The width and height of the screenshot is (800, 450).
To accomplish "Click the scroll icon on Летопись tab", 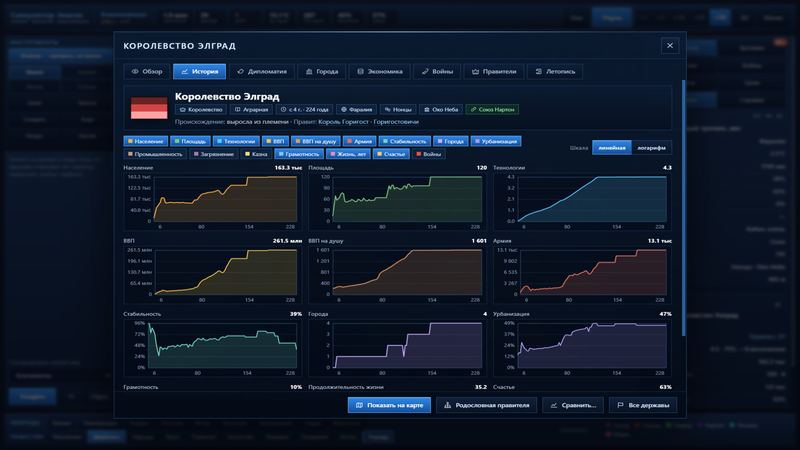I will [539, 71].
